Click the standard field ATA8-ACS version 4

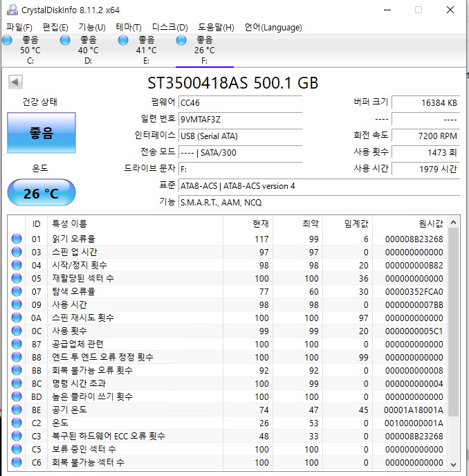pyautogui.click(x=320, y=186)
